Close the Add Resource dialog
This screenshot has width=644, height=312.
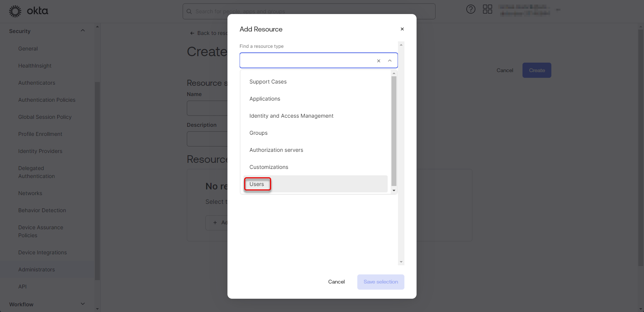pyautogui.click(x=402, y=29)
